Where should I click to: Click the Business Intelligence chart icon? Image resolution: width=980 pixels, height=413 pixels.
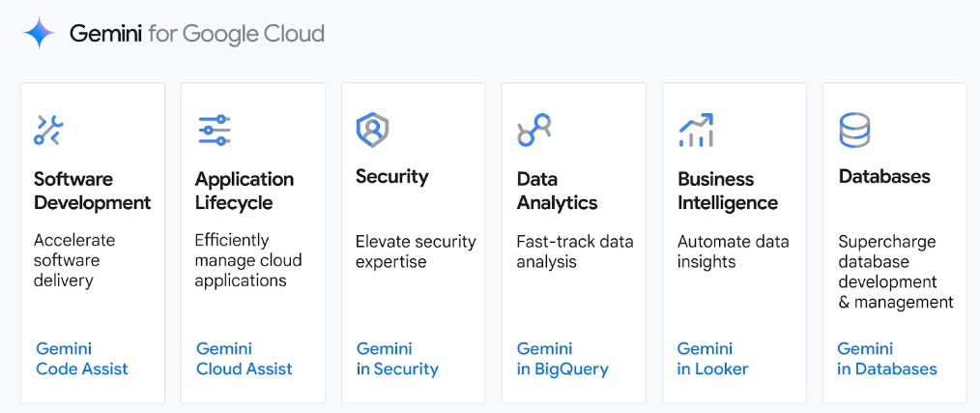click(x=696, y=130)
